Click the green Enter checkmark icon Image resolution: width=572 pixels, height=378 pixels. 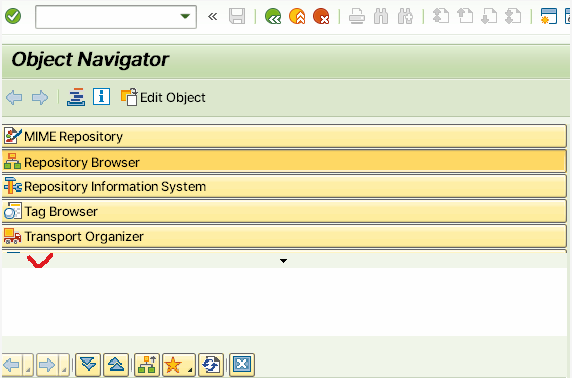coord(13,16)
